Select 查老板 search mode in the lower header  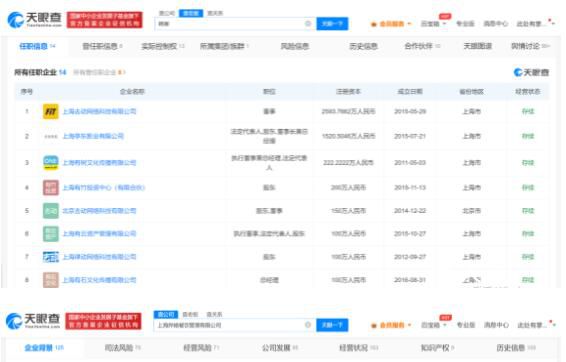point(190,314)
